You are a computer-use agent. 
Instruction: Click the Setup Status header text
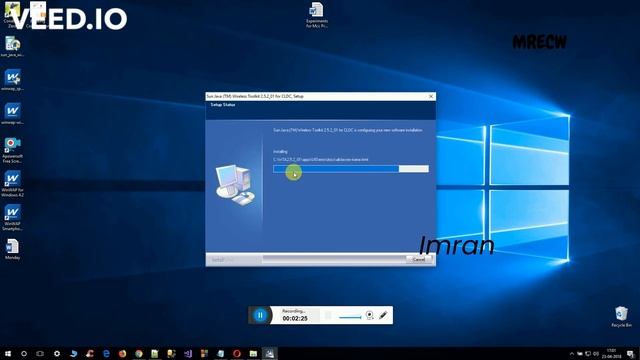tap(223, 105)
